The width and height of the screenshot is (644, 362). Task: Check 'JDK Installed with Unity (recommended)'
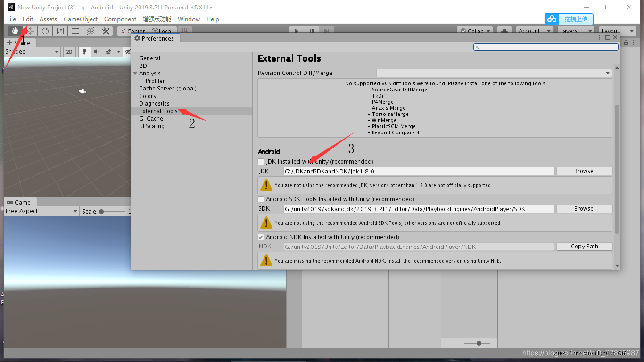[261, 161]
